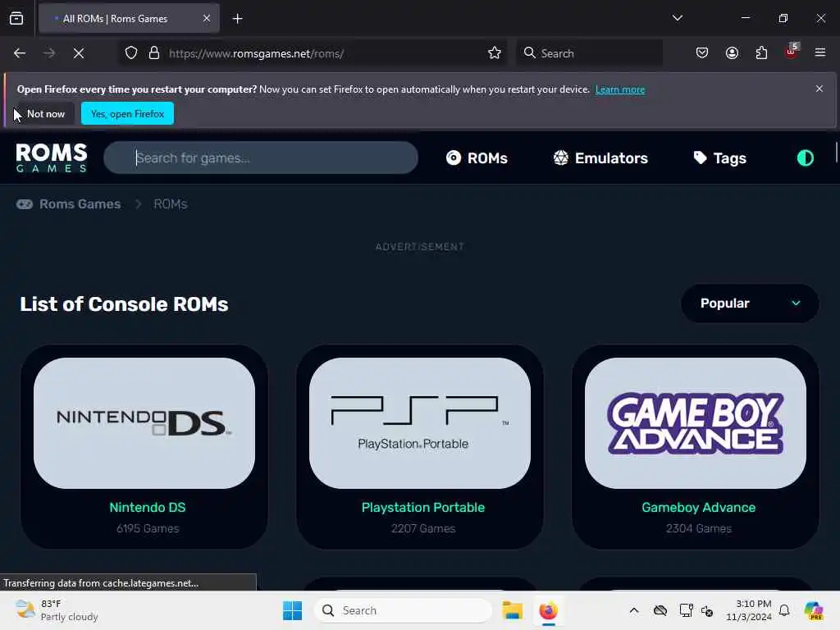Click the disabled forward navigation arrow
840x630 pixels.
tap(49, 53)
